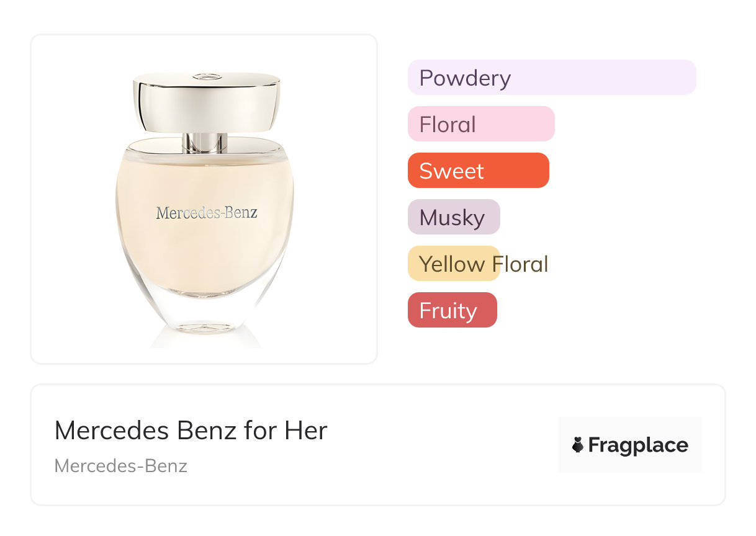Open the Mercedes Benz for Her title
Image resolution: width=756 pixels, height=536 pixels.
[191, 431]
